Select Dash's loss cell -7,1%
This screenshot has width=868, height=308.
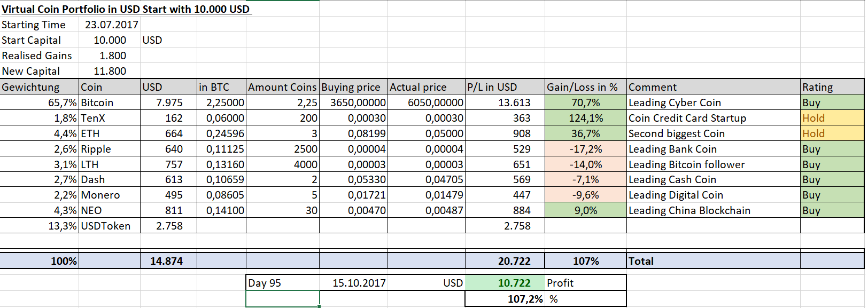[x=585, y=179]
